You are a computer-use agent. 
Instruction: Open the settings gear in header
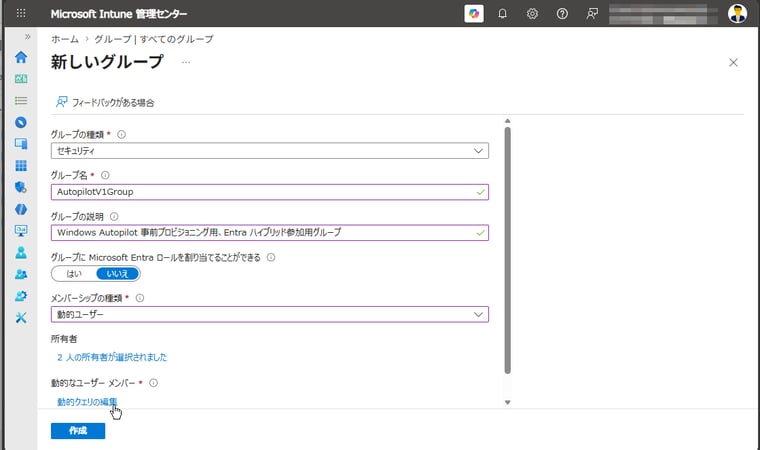[x=532, y=14]
